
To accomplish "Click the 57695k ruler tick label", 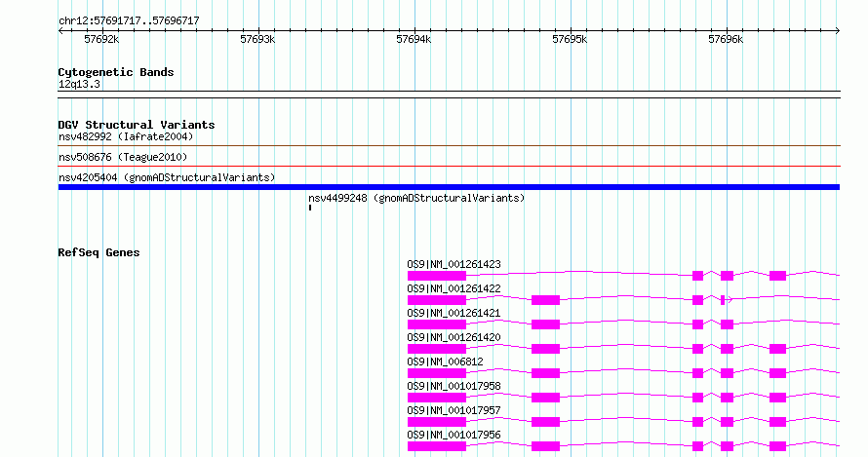I will pyautogui.click(x=570, y=39).
